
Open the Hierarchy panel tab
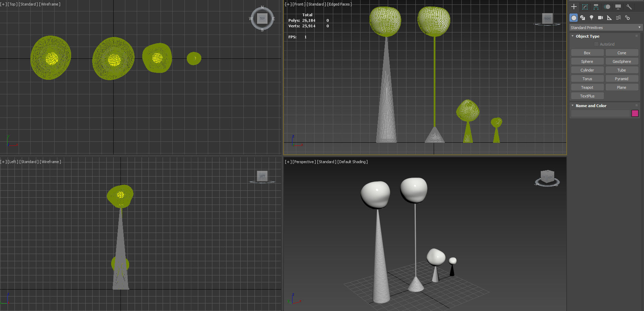point(596,7)
